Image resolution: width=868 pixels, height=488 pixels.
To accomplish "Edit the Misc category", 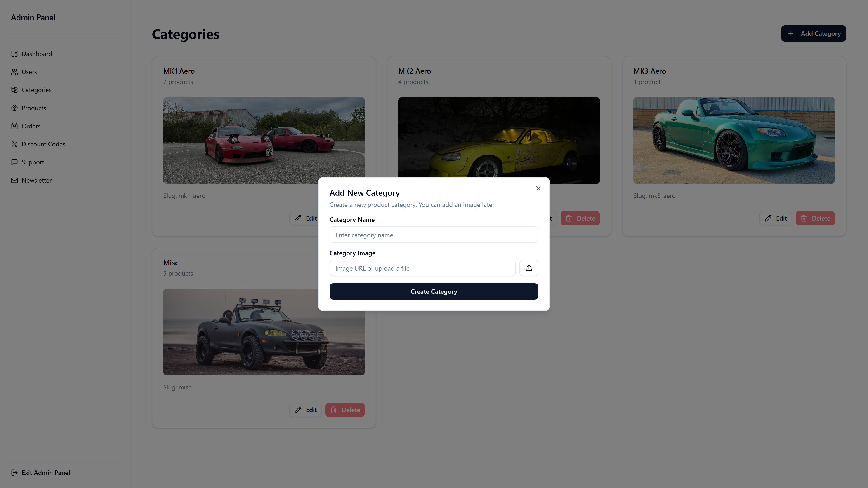I will click(x=305, y=410).
